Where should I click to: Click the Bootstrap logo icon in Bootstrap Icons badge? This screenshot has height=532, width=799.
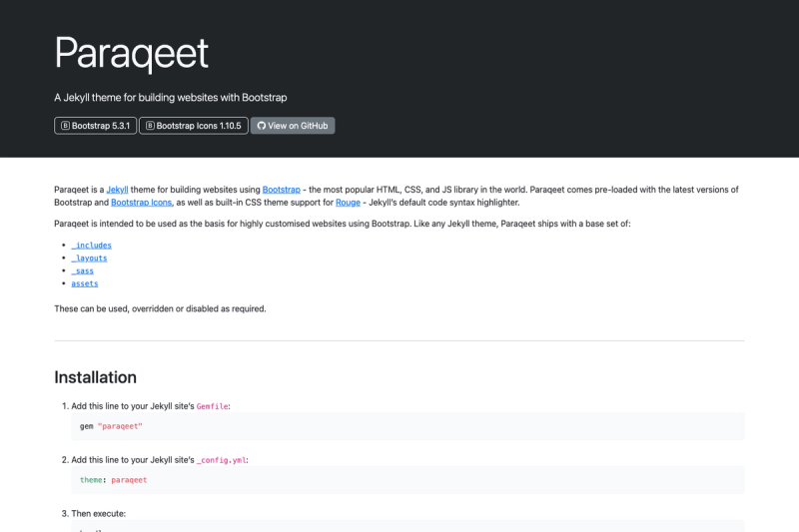pyautogui.click(x=150, y=126)
